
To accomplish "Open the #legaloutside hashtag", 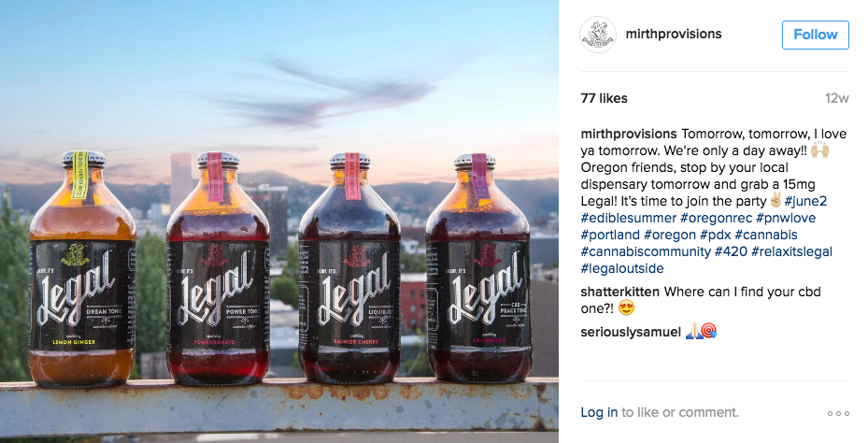I will 622,268.
